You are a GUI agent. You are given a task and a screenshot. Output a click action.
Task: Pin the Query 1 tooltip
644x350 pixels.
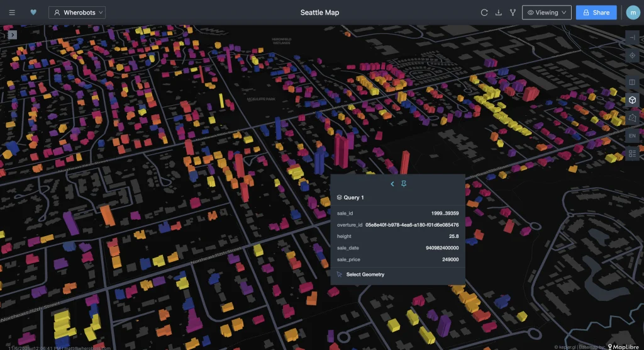[404, 184]
